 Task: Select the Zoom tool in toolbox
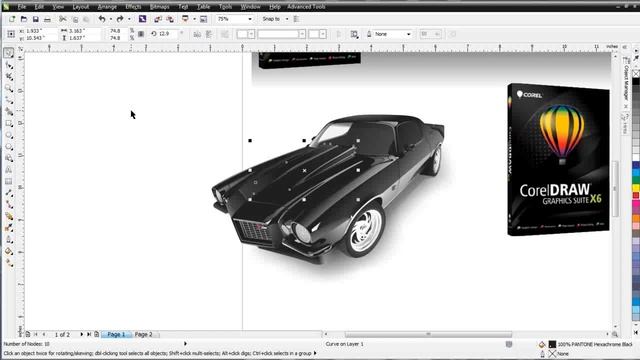[x=9, y=88]
